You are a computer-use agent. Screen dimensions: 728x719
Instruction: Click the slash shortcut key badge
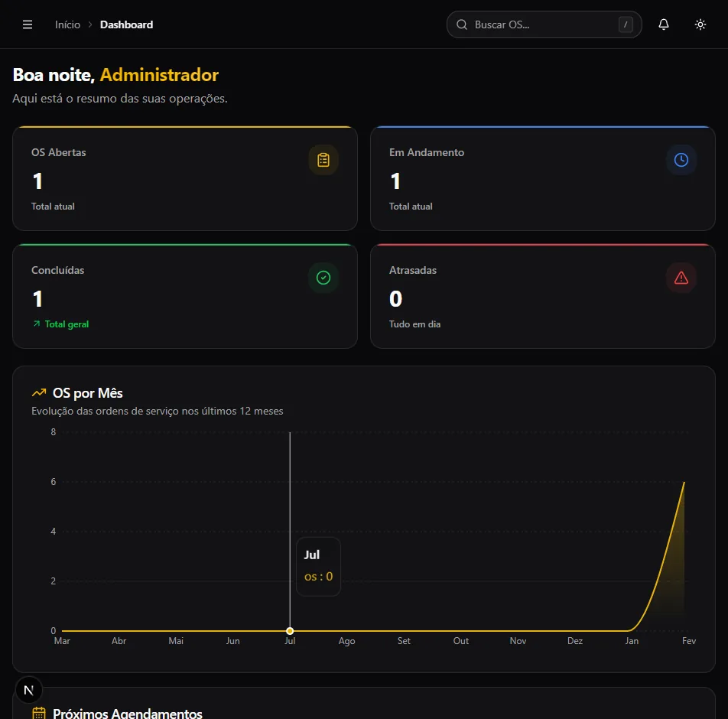point(626,24)
